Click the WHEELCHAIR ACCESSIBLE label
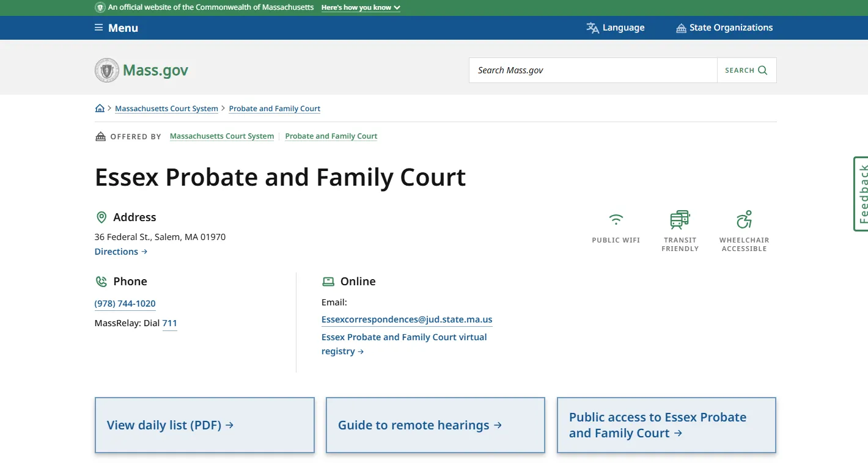Screen dimensions: 868x463 744,244
